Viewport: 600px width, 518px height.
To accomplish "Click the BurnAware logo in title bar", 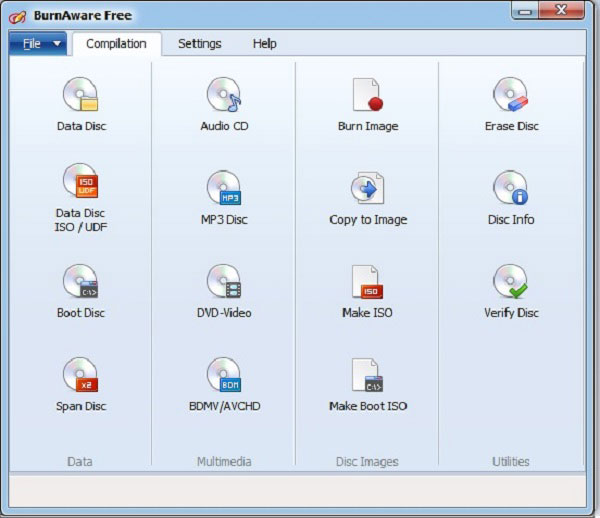I will click(18, 16).
